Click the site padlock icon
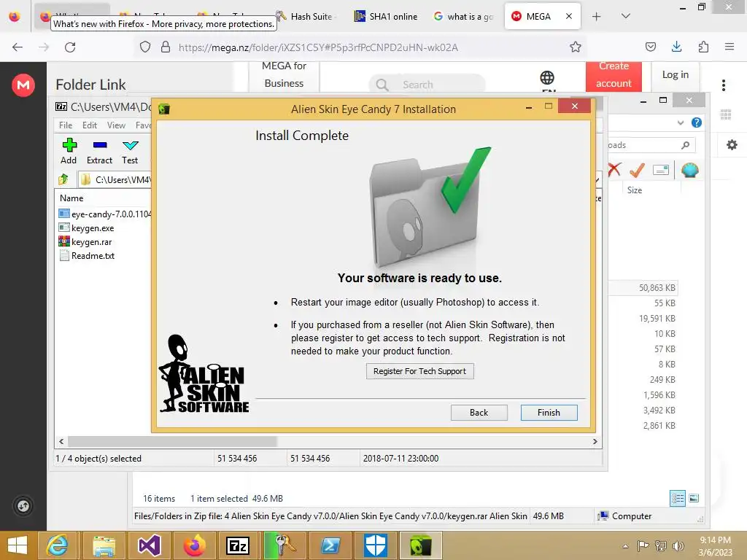 pyautogui.click(x=166, y=47)
